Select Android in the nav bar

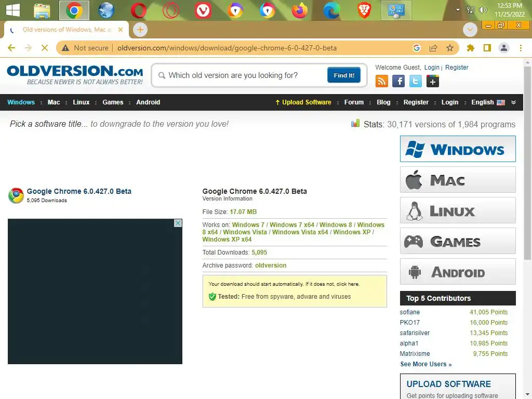click(148, 102)
